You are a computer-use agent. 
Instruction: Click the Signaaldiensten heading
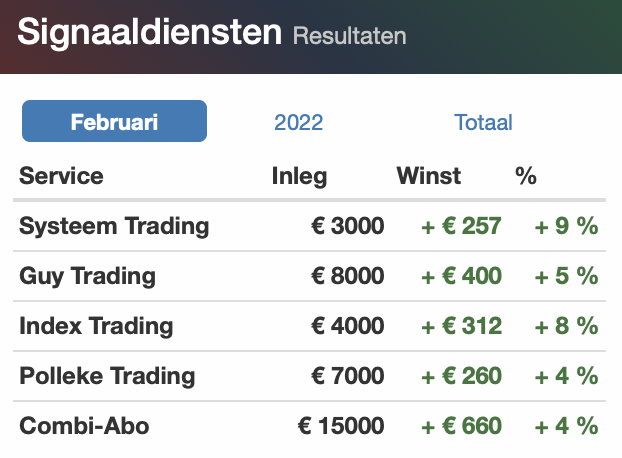point(150,32)
